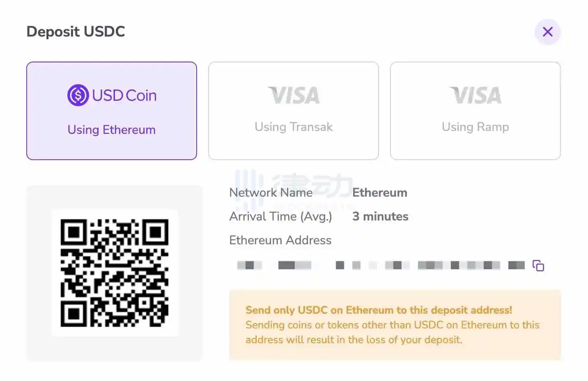This screenshot has height=381, width=588.
Task: Copy the Ethereum deposit address
Action: tap(538, 266)
